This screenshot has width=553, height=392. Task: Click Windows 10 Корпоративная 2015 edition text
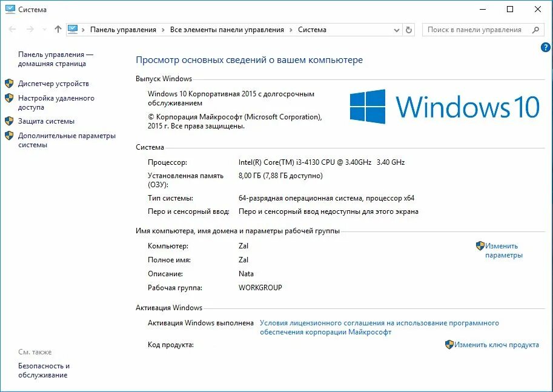coord(231,98)
